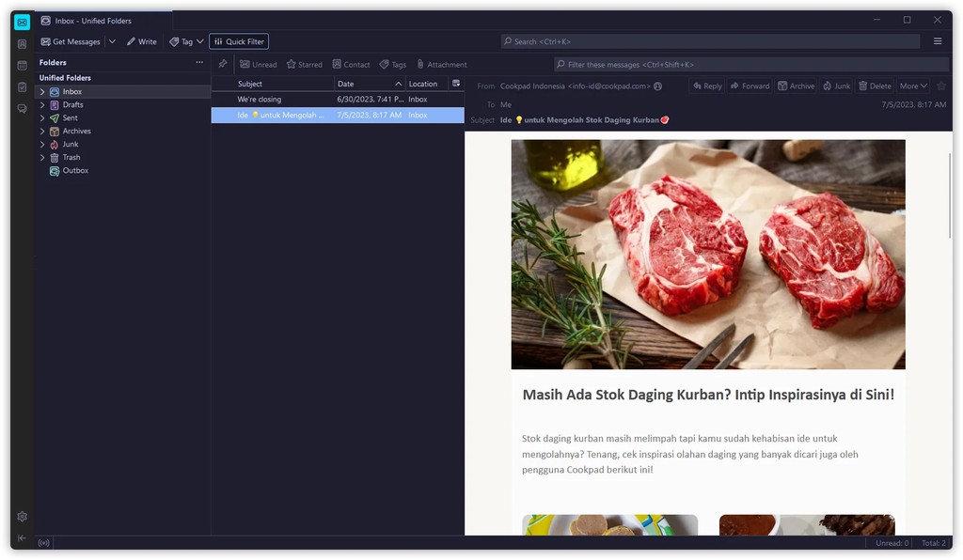The image size is (963, 560).
Task: Toggle the Unread quick filter
Action: tap(259, 65)
